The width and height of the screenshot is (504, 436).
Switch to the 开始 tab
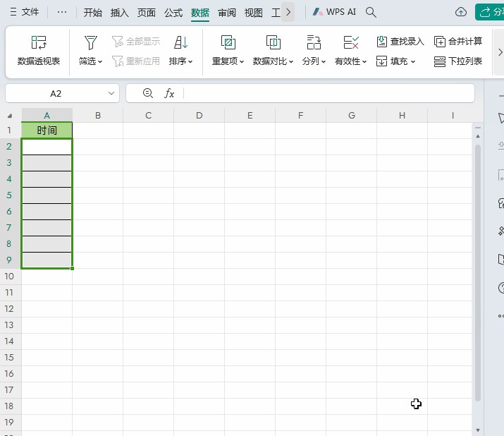92,13
